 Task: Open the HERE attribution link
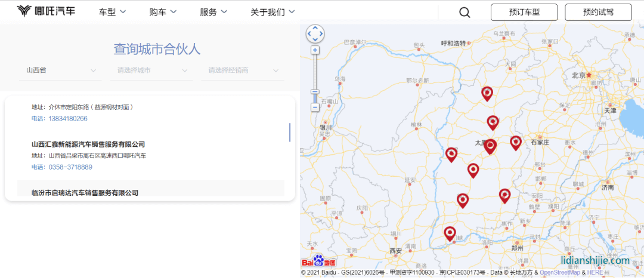tap(596, 272)
